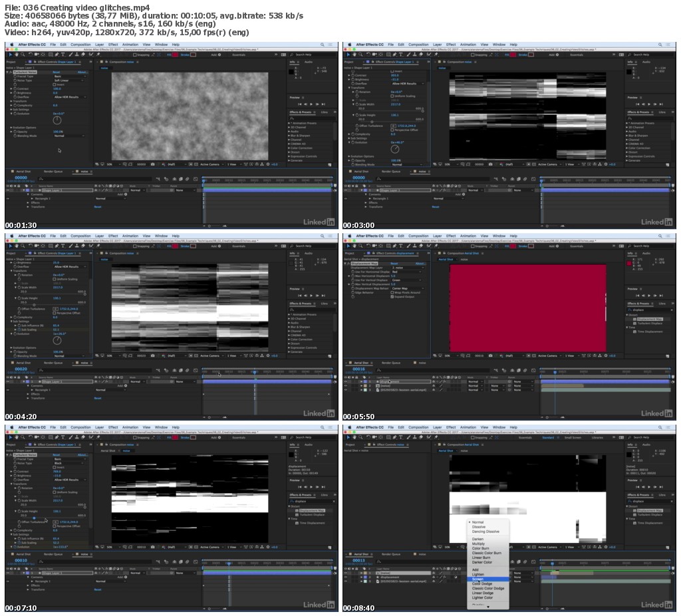This screenshot has height=616, width=681.
Task: Click the About link in the 00:05:50 Displacement Map effect
Action: click(420, 264)
